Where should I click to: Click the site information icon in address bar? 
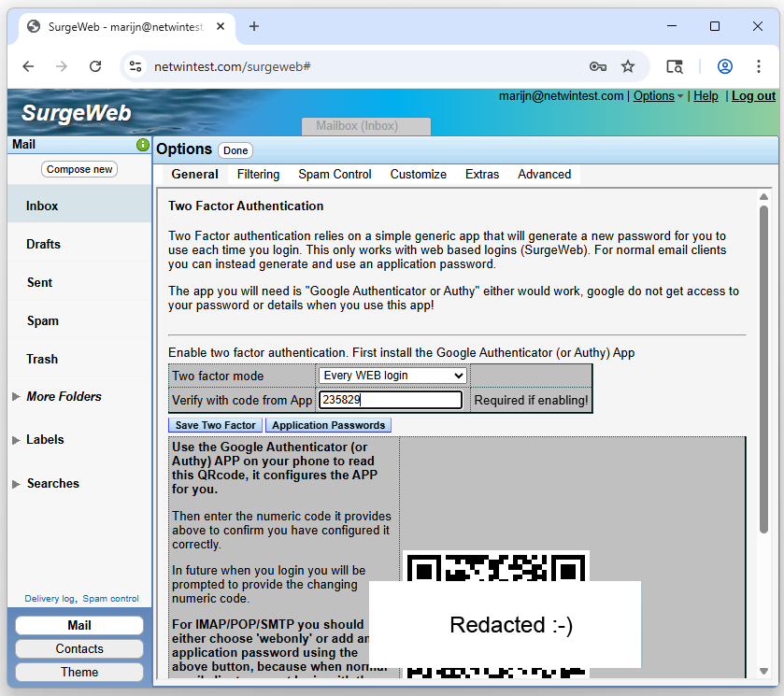click(x=136, y=66)
